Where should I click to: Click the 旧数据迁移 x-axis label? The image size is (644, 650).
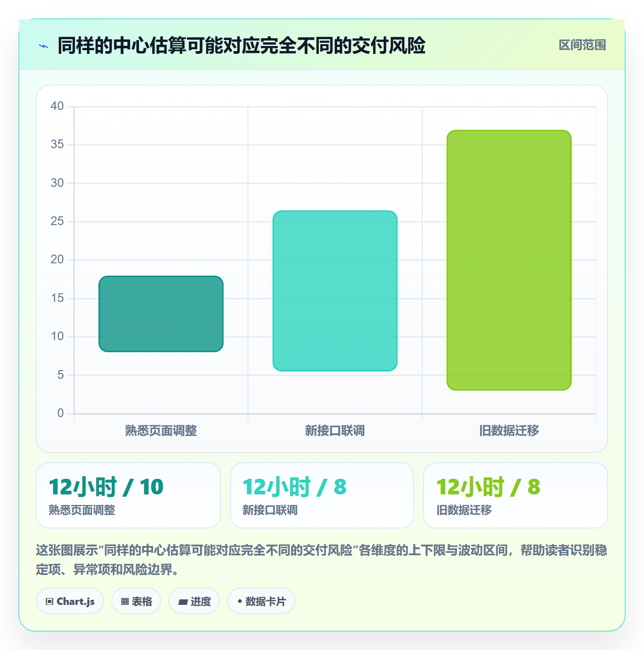click(x=509, y=431)
